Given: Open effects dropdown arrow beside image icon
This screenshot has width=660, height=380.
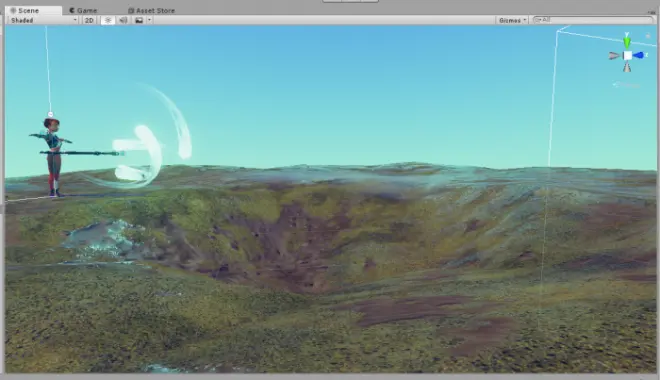Looking at the screenshot, I should click(x=149, y=20).
